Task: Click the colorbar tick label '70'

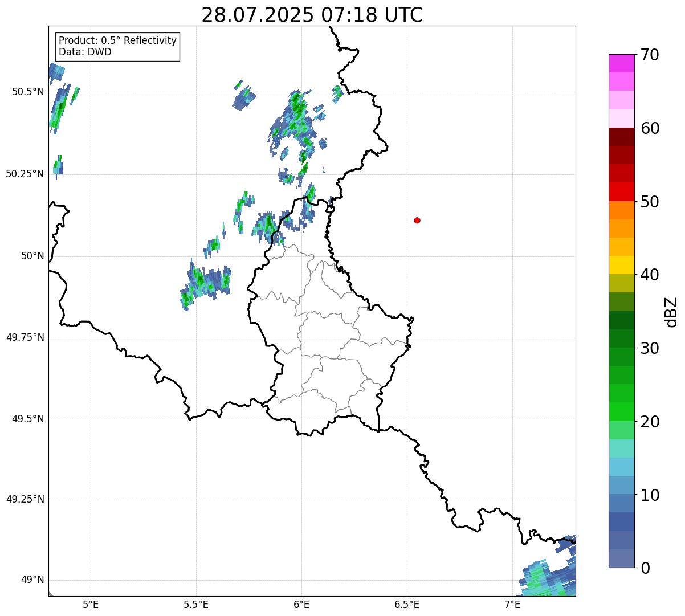Action: pos(650,55)
